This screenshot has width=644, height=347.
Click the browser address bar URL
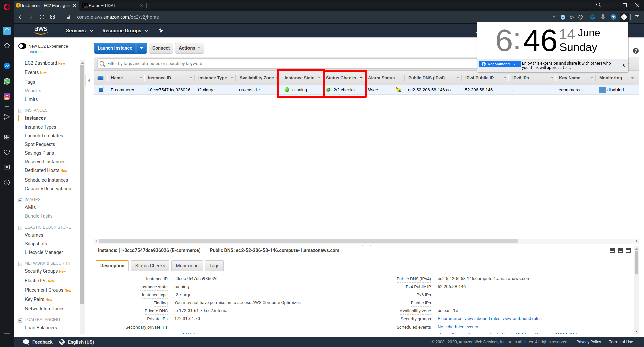click(x=118, y=17)
